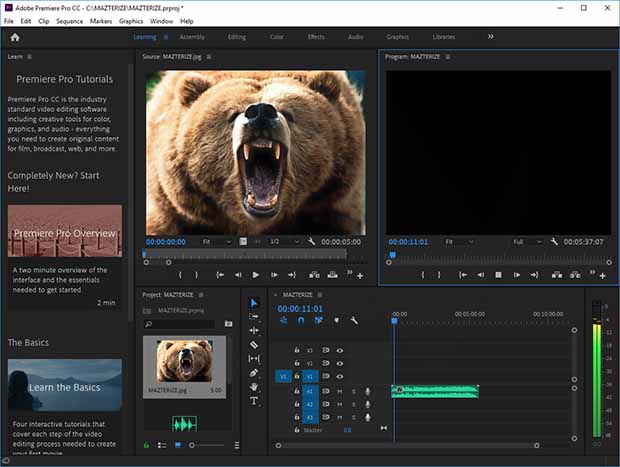Open Program monitor Full resolution dropdown
Image resolution: width=620 pixels, height=467 pixels.
tap(527, 242)
